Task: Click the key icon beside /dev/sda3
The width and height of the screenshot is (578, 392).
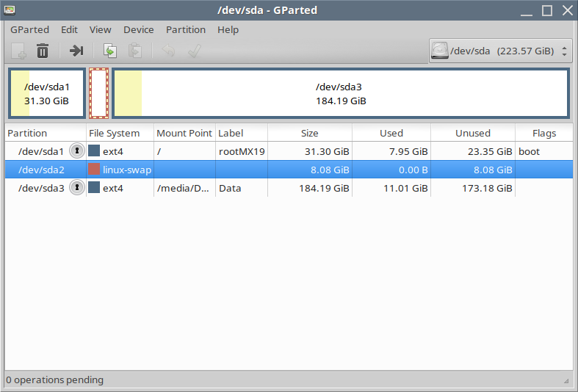Action: coord(76,188)
